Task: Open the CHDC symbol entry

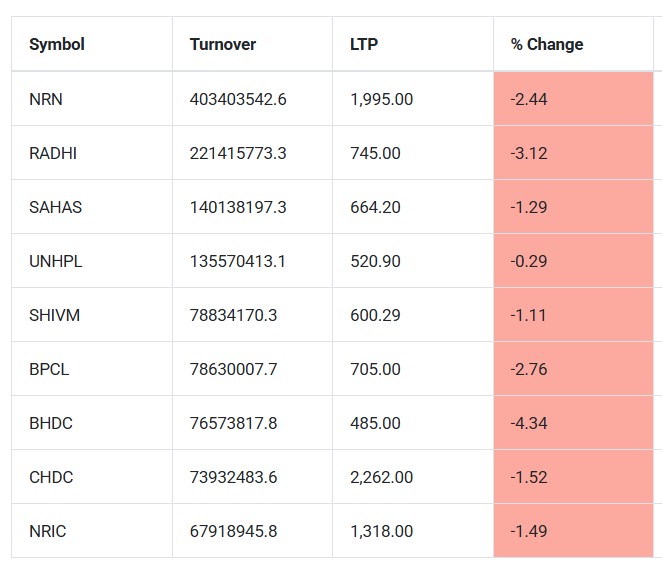Action: [x=51, y=477]
